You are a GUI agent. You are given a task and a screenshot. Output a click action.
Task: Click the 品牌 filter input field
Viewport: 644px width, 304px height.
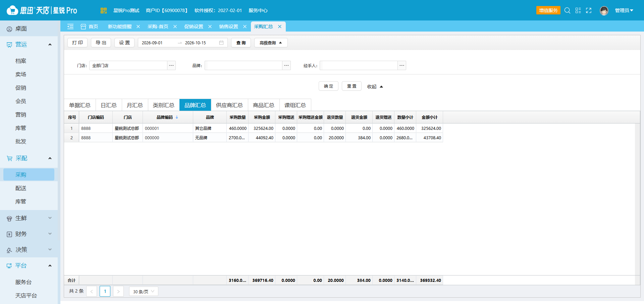[x=244, y=65]
